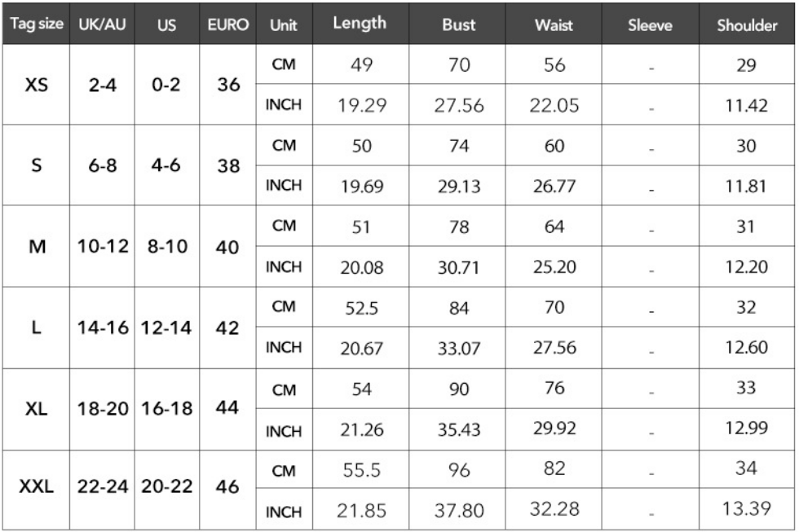Click the Bust column header
The height and width of the screenshot is (532, 799).
(459, 24)
